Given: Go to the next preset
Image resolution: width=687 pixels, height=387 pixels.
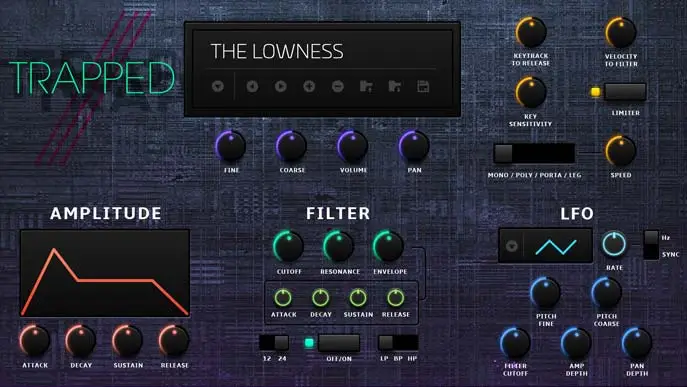Looking at the screenshot, I should click(x=280, y=86).
